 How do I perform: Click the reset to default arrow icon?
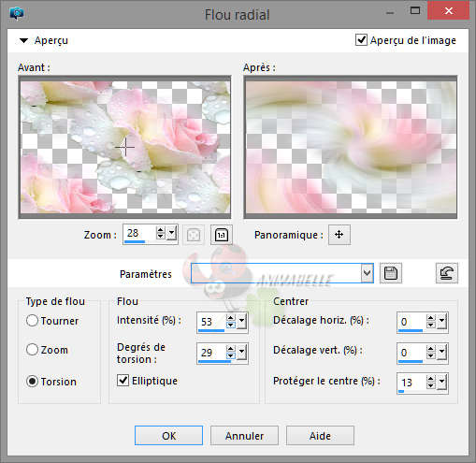[x=447, y=273]
